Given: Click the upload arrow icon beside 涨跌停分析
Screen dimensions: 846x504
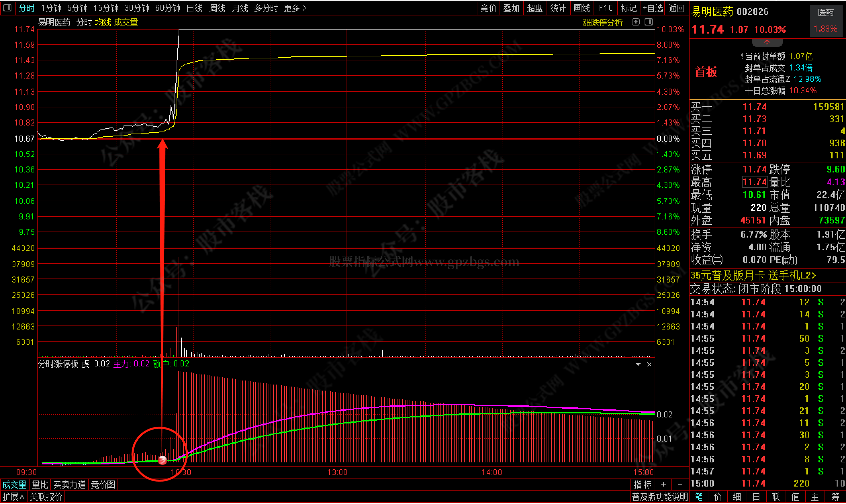Looking at the screenshot, I should [636, 22].
